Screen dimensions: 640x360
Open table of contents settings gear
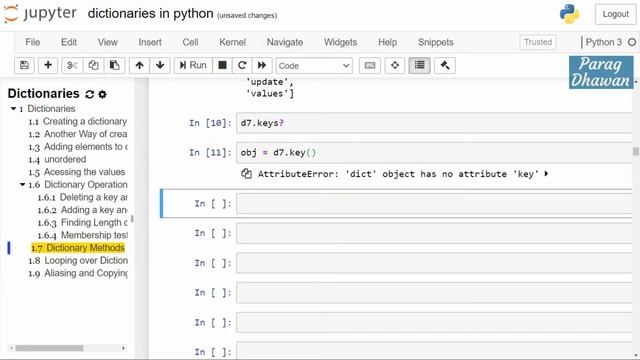click(102, 94)
